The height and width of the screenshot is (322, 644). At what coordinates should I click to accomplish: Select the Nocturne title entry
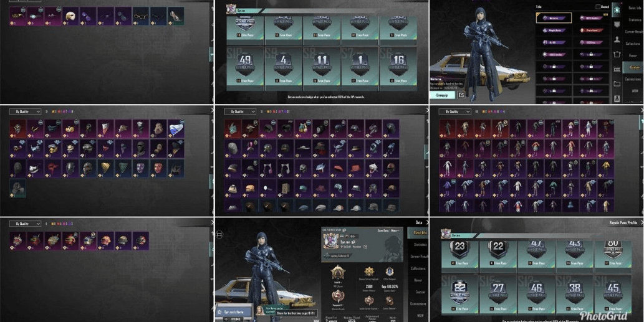[554, 18]
